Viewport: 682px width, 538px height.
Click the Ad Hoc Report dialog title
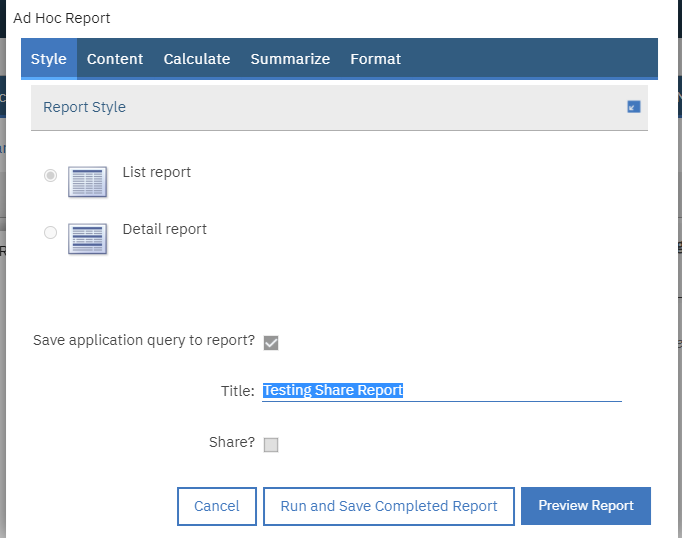(62, 18)
